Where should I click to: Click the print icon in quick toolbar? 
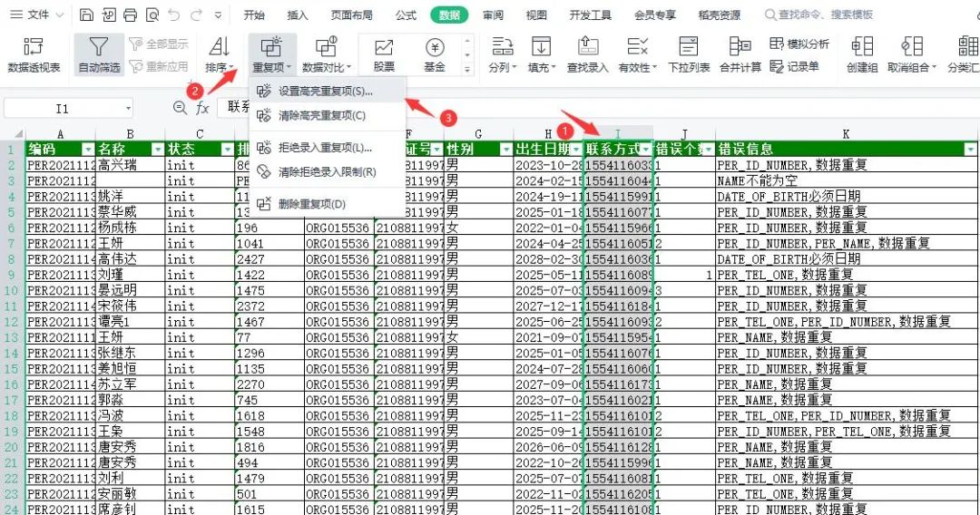click(x=130, y=15)
